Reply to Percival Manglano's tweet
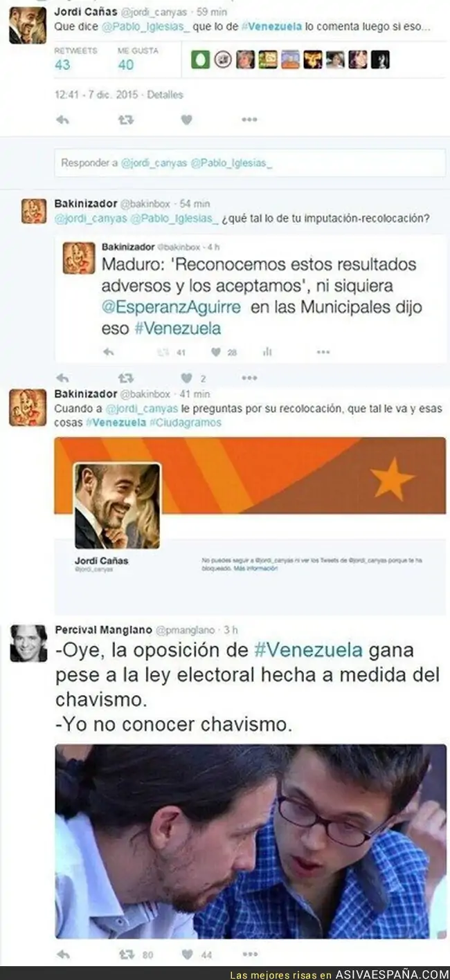 point(62,954)
